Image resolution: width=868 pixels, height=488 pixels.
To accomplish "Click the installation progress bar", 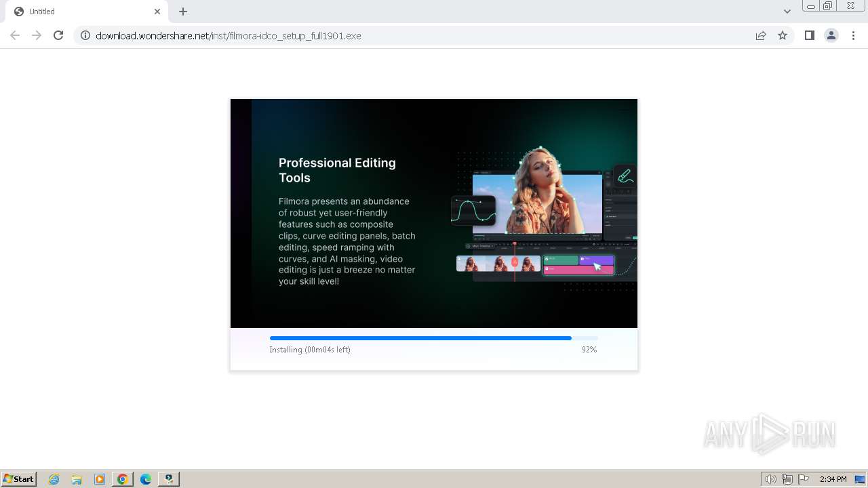I will pos(434,338).
